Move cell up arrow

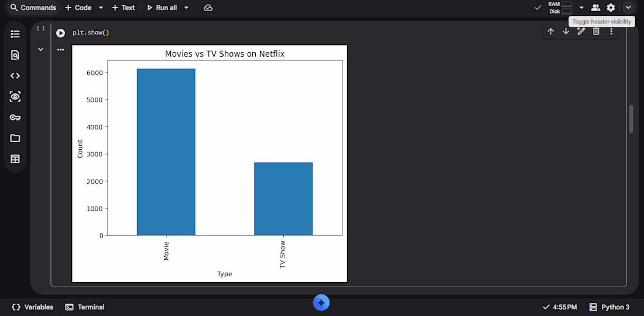tap(551, 31)
